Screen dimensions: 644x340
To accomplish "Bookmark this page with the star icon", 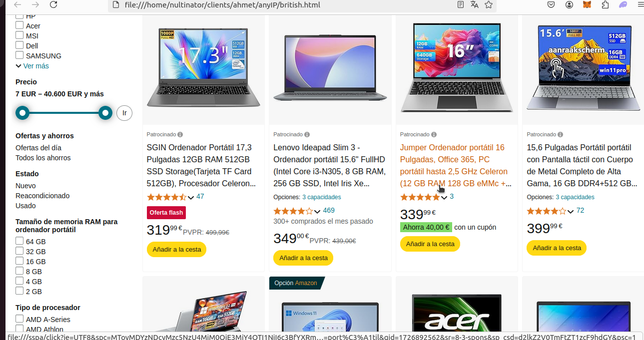I will coord(489,5).
